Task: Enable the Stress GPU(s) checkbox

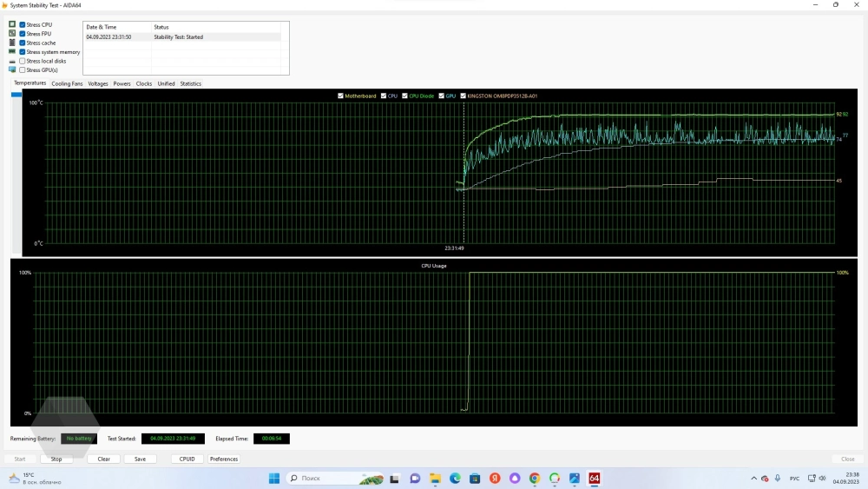Action: (x=23, y=69)
